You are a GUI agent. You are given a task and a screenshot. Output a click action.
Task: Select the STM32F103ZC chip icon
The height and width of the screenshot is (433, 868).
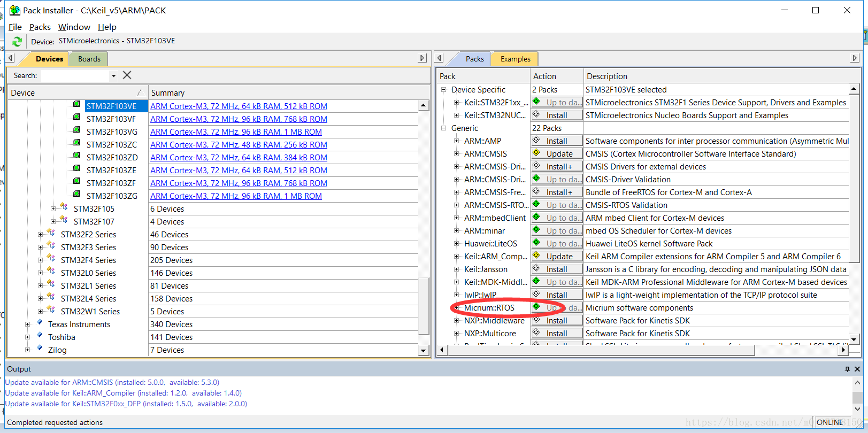coord(76,143)
